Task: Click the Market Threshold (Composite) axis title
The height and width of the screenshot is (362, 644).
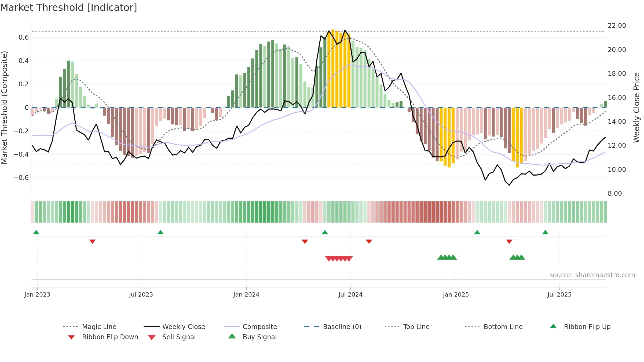Action: pos(4,107)
